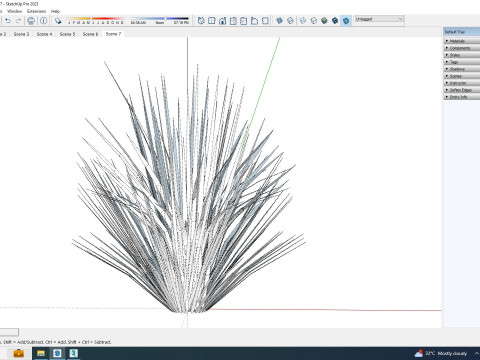
Task: Expand the Materials panel
Action: tap(462, 41)
